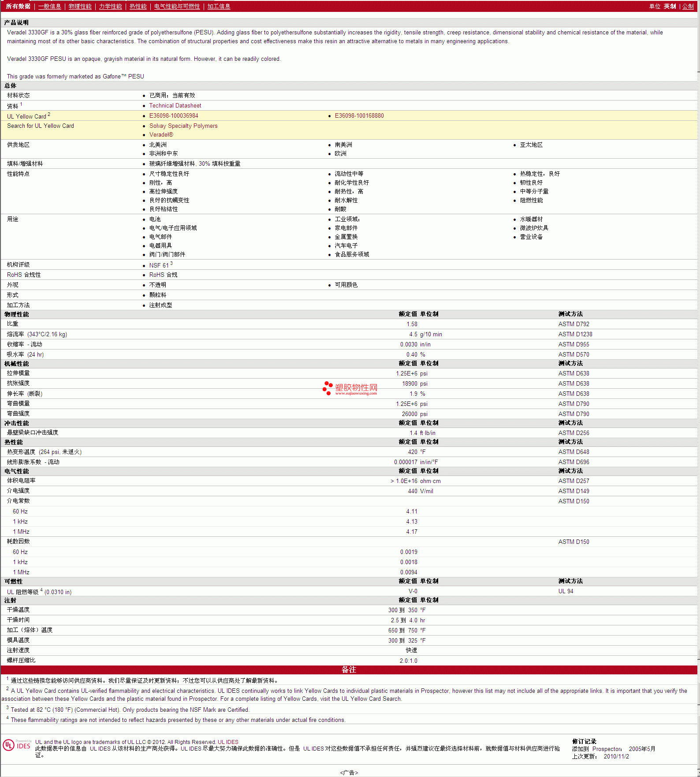Viewport: 700px width, 777px height.
Task: Switch units to 公制
Action: click(x=688, y=6)
